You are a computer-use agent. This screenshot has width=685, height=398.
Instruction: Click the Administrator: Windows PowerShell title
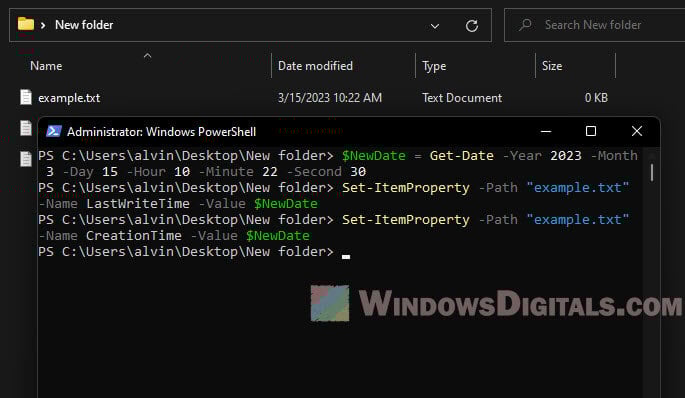click(x=161, y=132)
